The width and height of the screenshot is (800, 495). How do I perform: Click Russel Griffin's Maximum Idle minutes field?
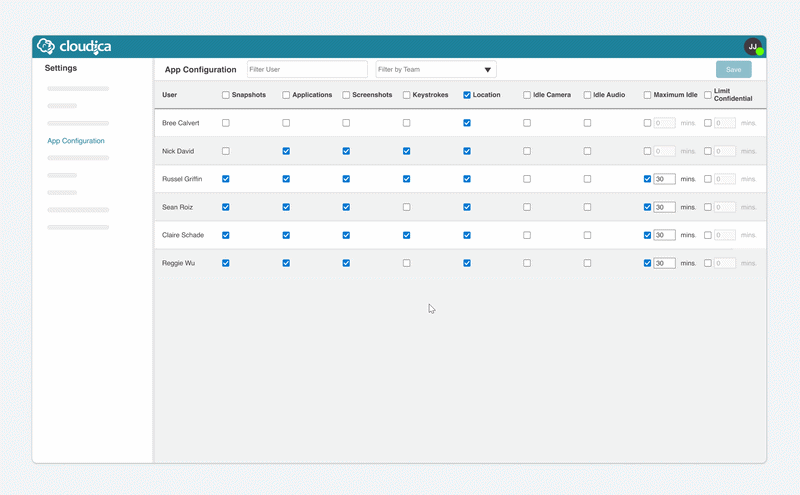(665, 179)
